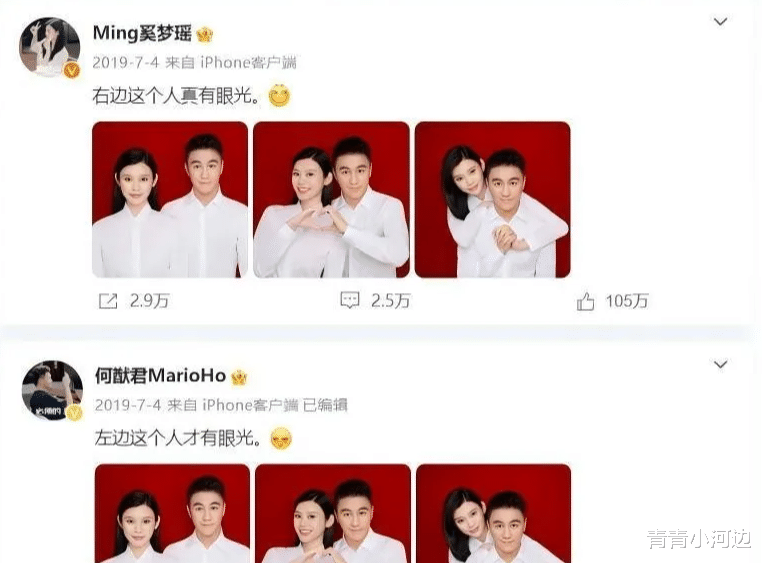Click the 105万 like count
This screenshot has height=563, width=762.
tap(627, 301)
